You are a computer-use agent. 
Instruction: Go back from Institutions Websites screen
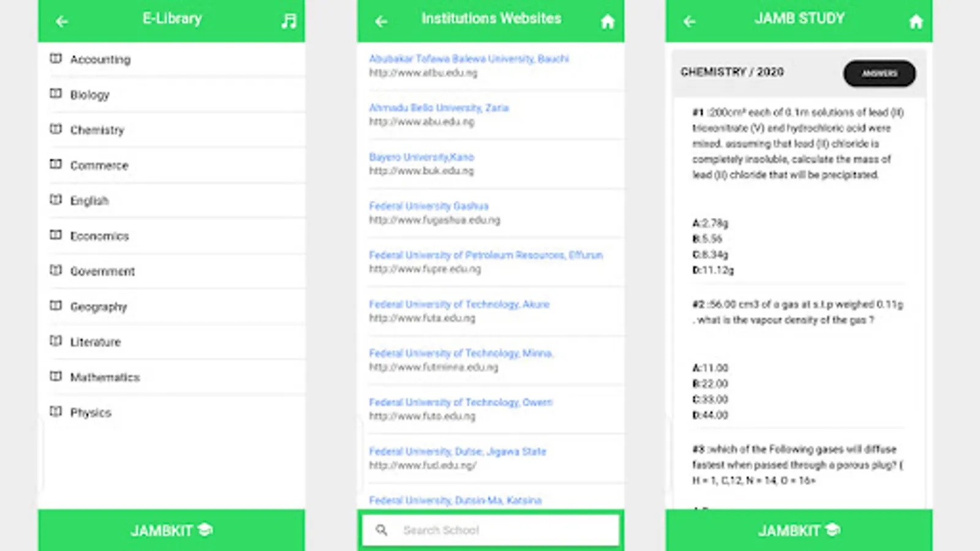[381, 22]
